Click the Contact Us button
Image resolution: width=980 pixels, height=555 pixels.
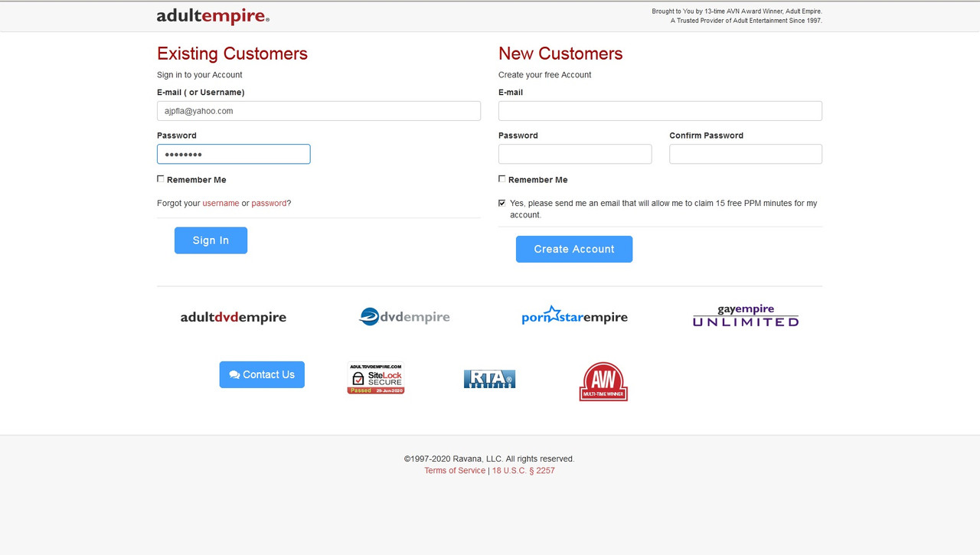pyautogui.click(x=262, y=374)
